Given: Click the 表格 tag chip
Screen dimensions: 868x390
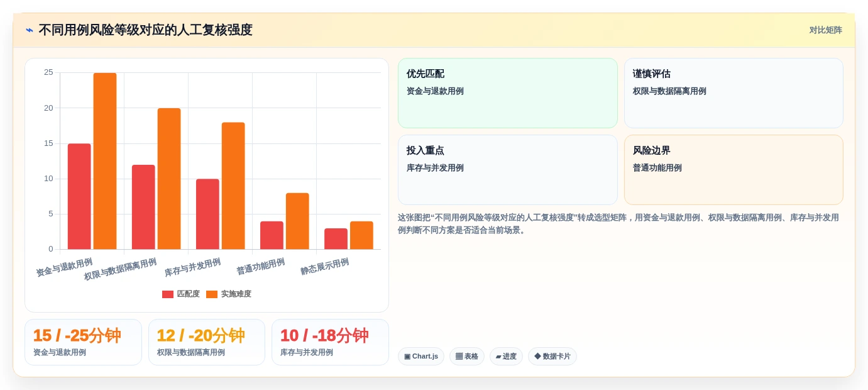Looking at the screenshot, I should pyautogui.click(x=467, y=357).
